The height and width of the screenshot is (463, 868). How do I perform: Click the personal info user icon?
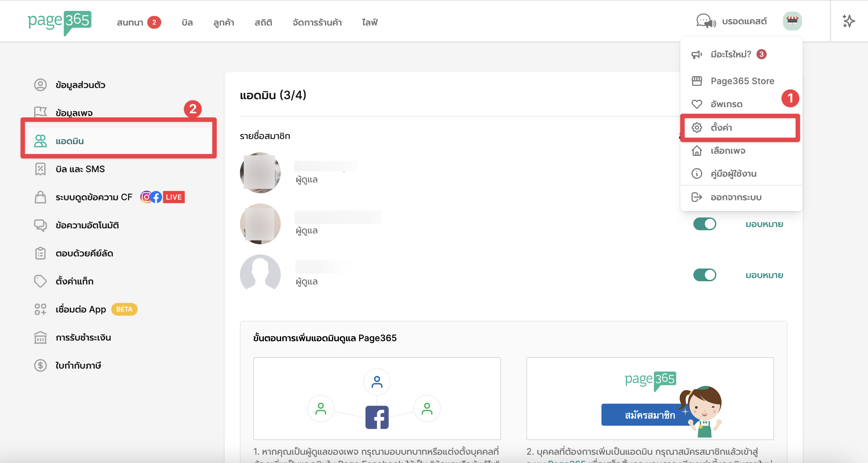40,85
